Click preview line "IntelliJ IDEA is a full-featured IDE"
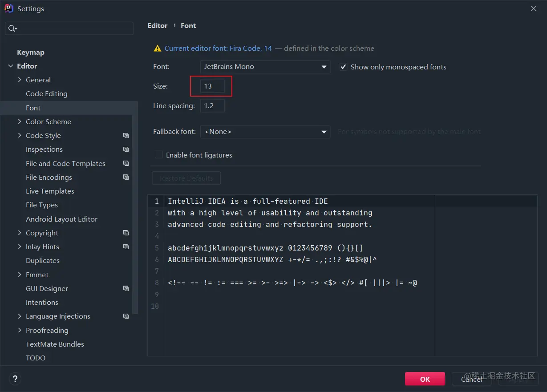Image resolution: width=547 pixels, height=392 pixels. (x=248, y=202)
